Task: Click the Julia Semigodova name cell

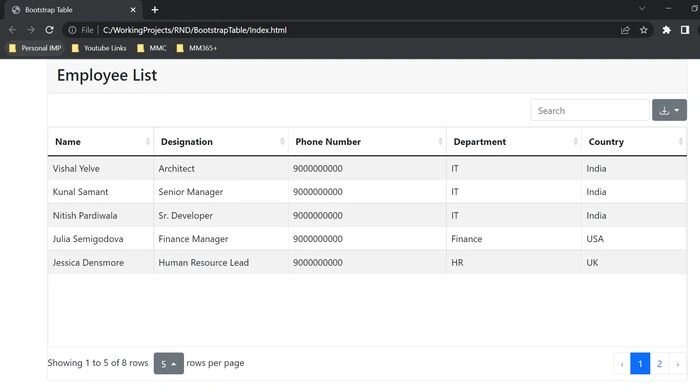Action: 101,239
